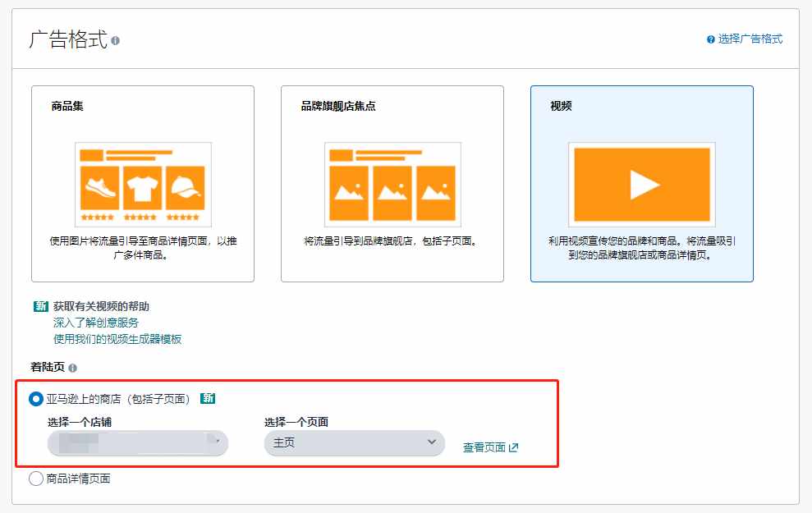812x513 pixels.
Task: Click the 选择一个店铺 label
Action: coord(80,422)
